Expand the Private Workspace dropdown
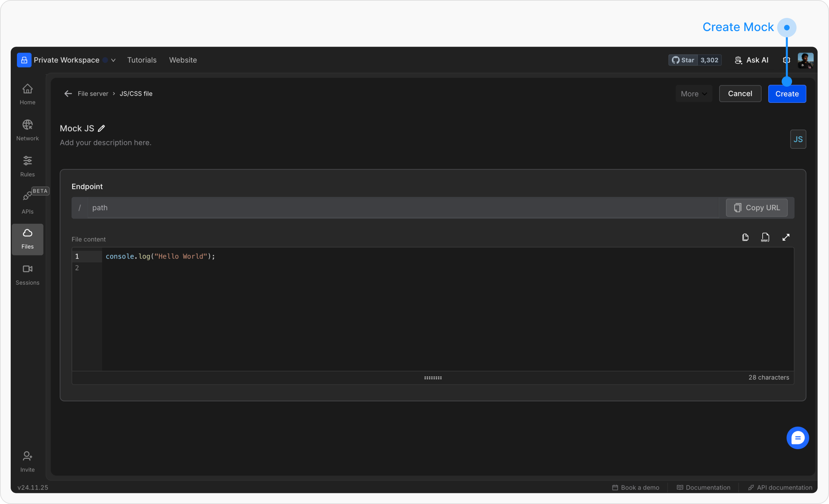Screen dimensions: 829x504 click(113, 60)
